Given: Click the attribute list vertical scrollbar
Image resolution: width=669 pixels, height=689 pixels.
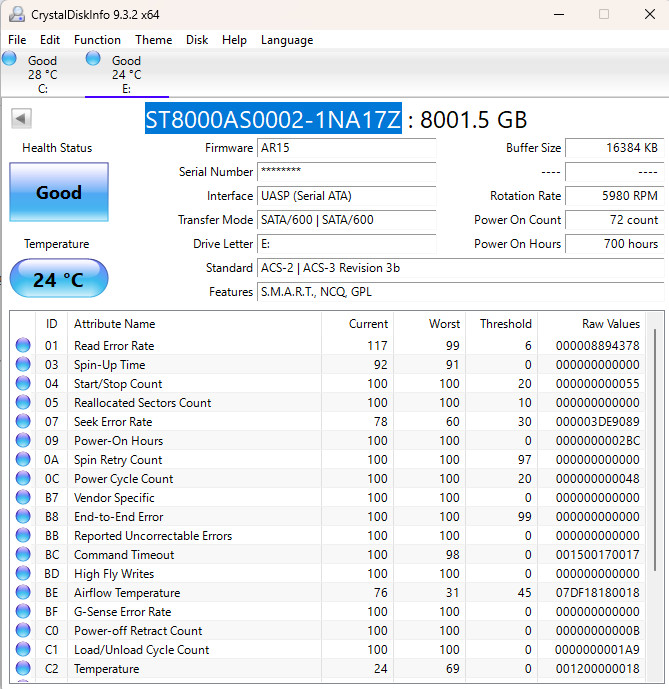Looking at the screenshot, I should pyautogui.click(x=655, y=497).
